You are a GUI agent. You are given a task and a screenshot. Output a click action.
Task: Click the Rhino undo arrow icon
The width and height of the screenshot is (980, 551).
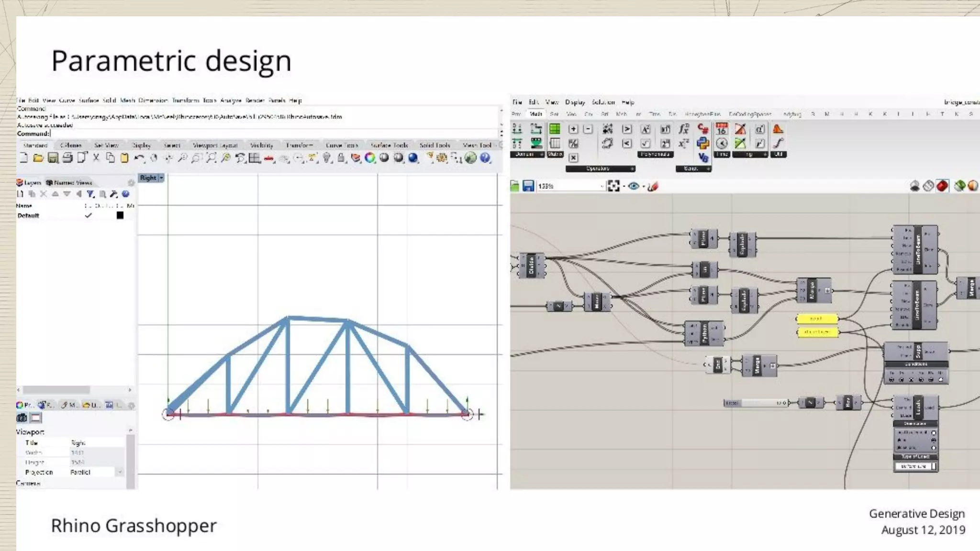point(139,158)
